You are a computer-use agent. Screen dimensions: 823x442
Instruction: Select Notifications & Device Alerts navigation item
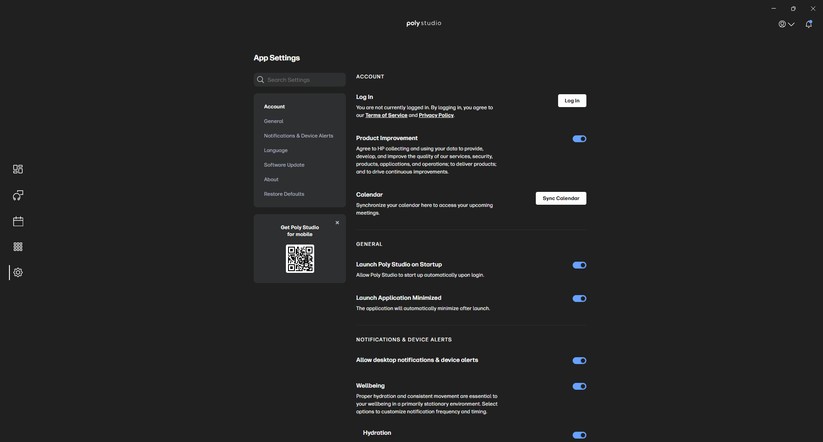298,136
